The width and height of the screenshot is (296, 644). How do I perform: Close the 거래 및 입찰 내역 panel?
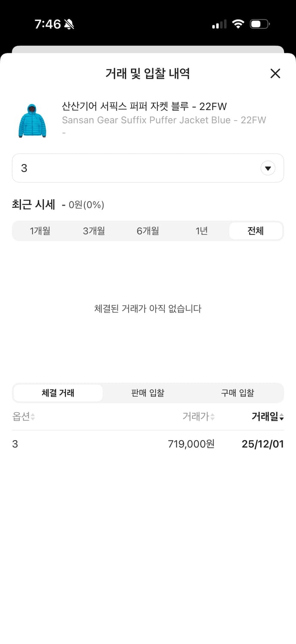275,73
